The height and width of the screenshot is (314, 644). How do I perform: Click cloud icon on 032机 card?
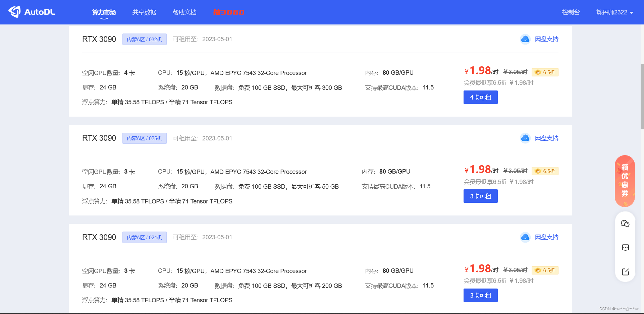pyautogui.click(x=525, y=39)
